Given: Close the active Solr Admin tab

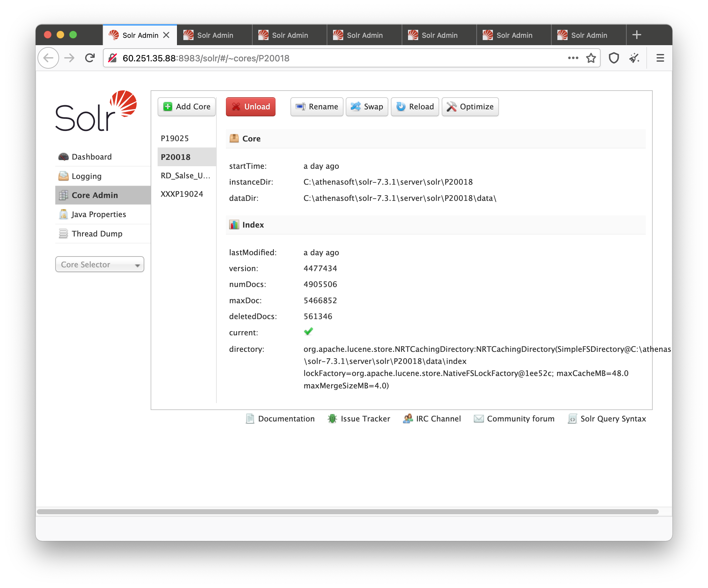Looking at the screenshot, I should 166,35.
